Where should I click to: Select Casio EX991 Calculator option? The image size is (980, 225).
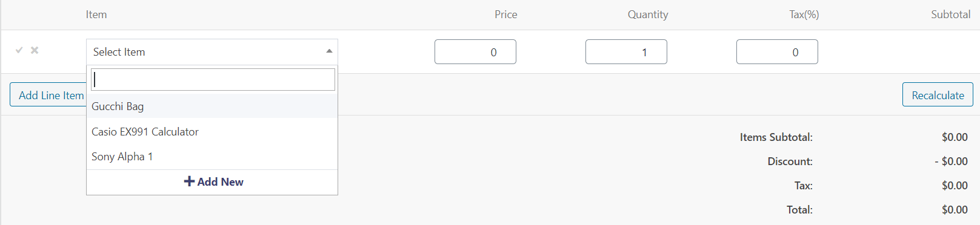(x=212, y=131)
